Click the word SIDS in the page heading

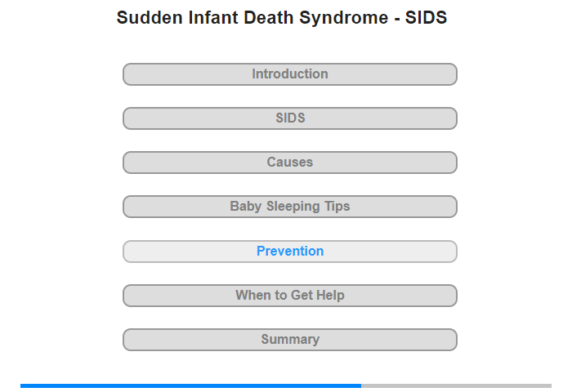427,18
